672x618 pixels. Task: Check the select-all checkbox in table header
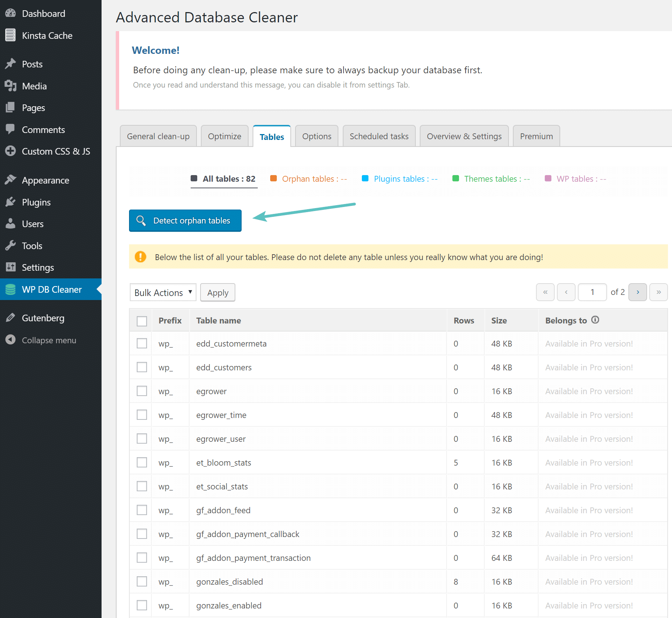click(142, 321)
